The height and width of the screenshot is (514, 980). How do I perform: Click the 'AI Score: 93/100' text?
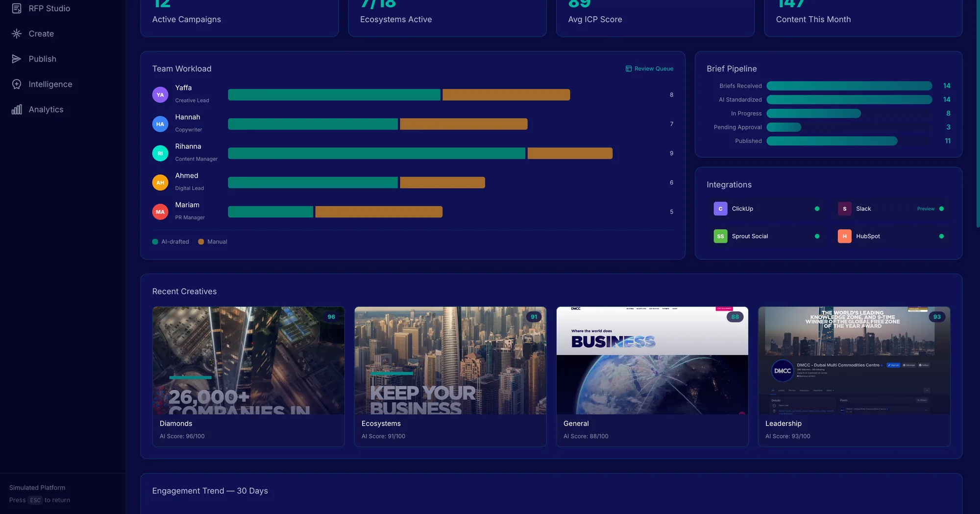pyautogui.click(x=787, y=436)
